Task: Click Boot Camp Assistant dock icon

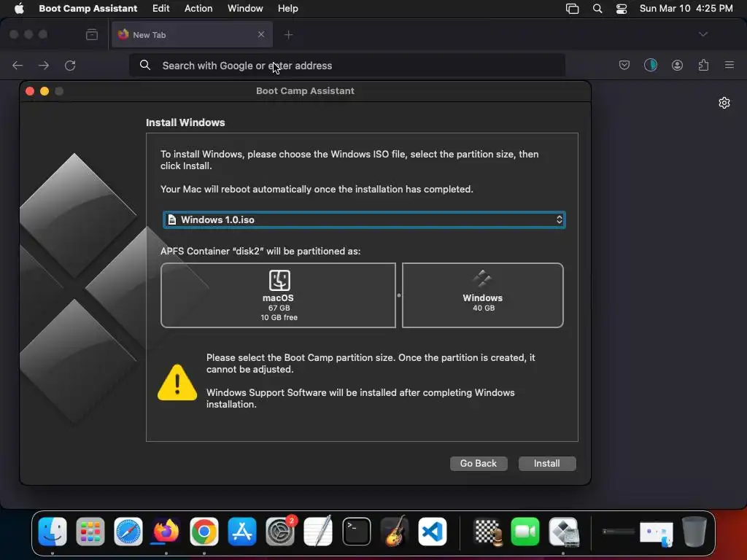Action: [564, 532]
